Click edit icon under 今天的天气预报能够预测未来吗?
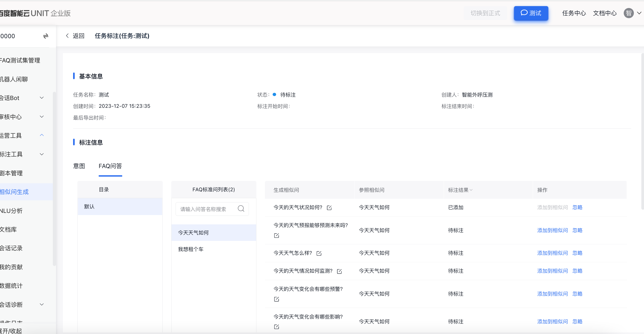The image size is (644, 334). coord(276,236)
